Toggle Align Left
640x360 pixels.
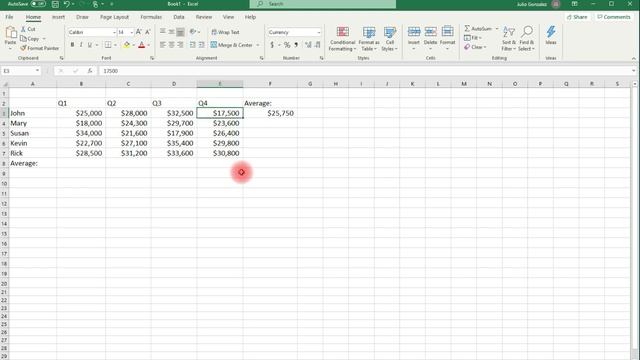[x=162, y=45]
